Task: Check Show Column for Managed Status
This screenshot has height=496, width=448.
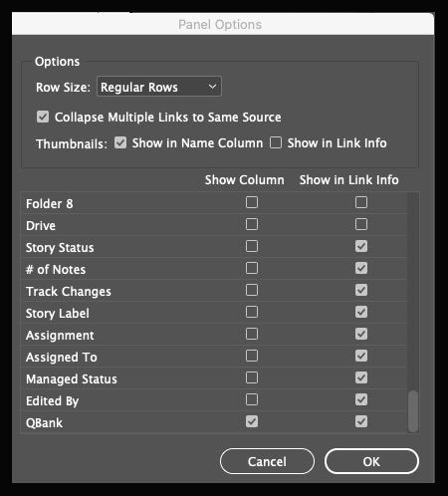Action: pyautogui.click(x=252, y=377)
